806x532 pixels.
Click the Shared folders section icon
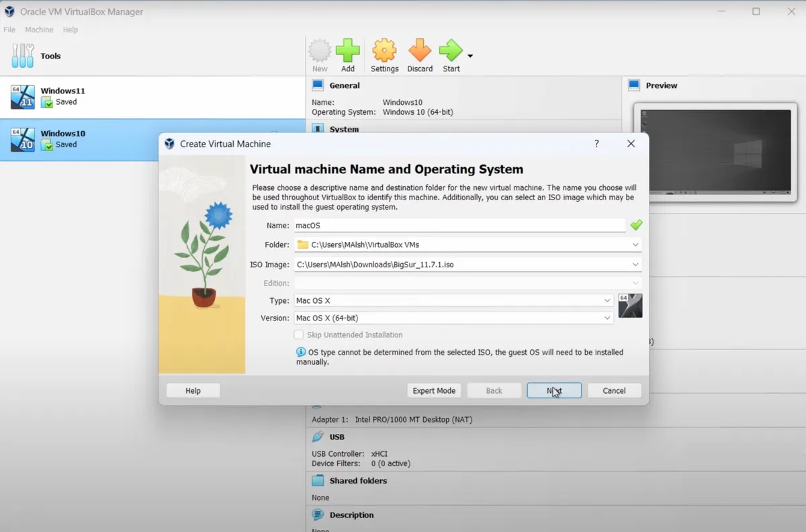(318, 480)
